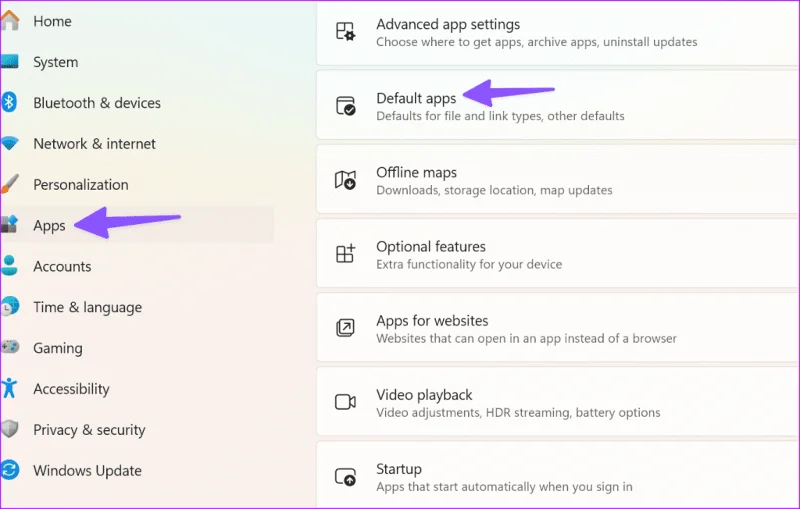
Task: Click the Accounts person icon
Action: 9,265
